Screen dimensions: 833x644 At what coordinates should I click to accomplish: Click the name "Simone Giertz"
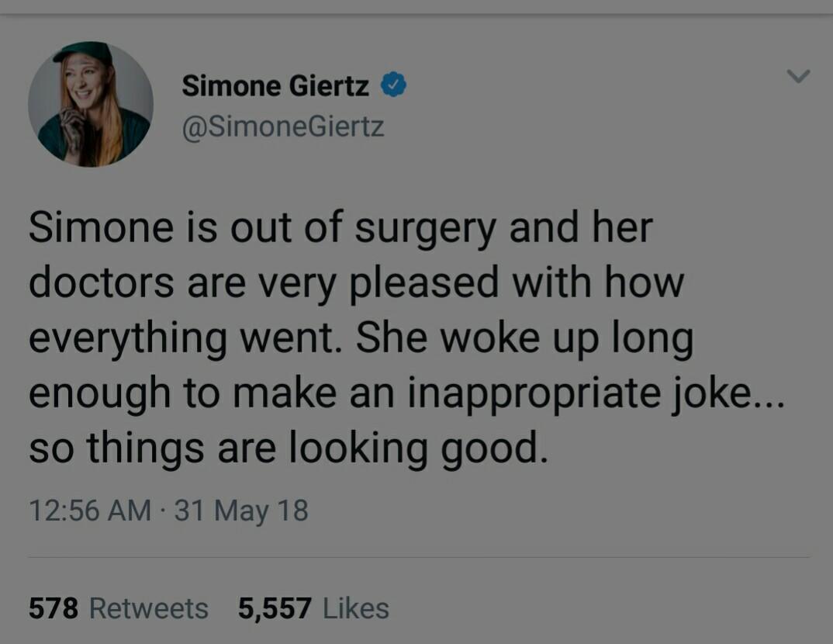click(278, 87)
